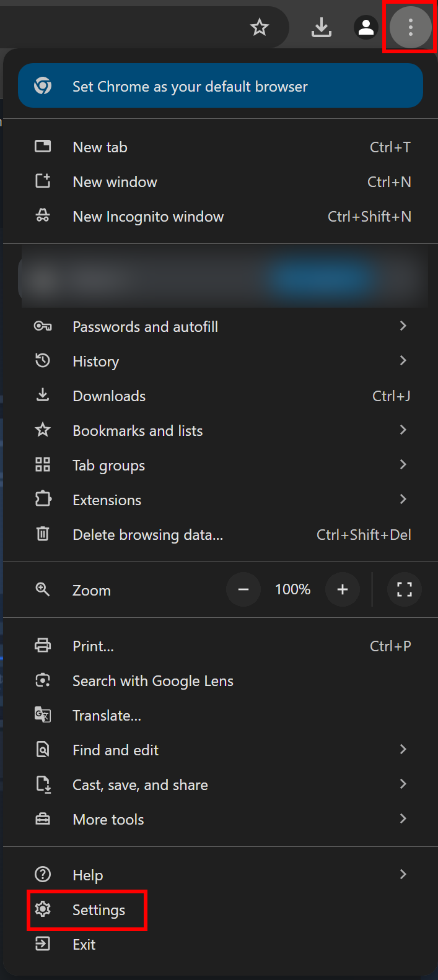Image resolution: width=438 pixels, height=980 pixels.
Task: Expand the Passwords and autofill submenu
Action: coord(403,326)
